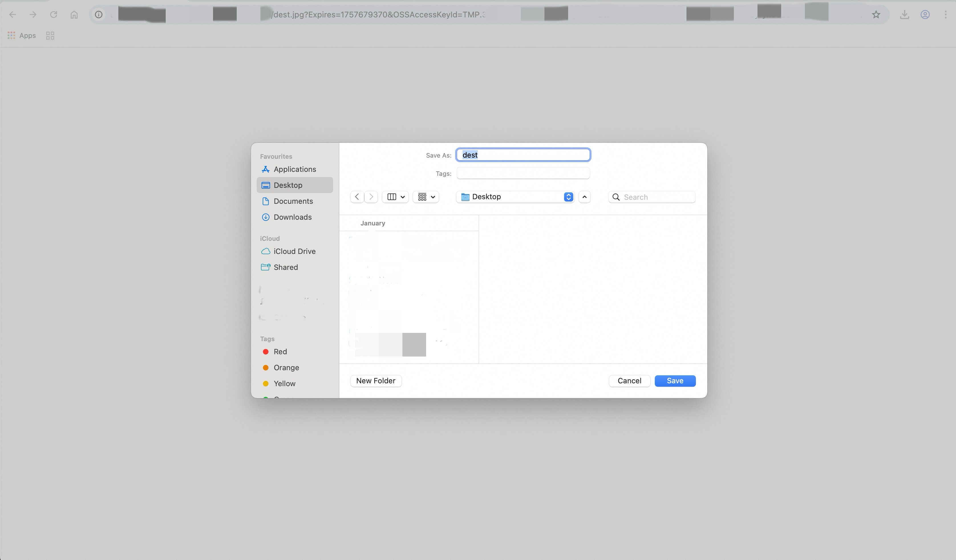956x560 pixels.
Task: Select iCloud Drive in the sidebar
Action: 294,251
